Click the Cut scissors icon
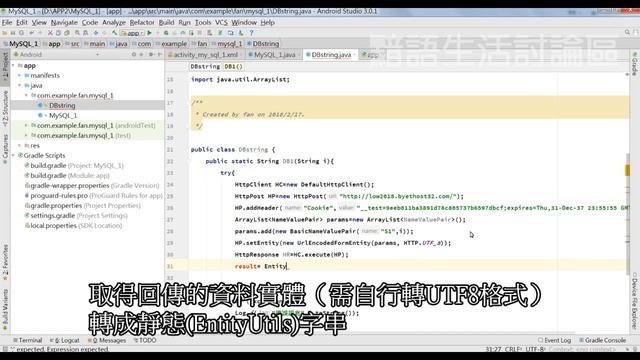The height and width of the screenshot is (360, 640). point(50,33)
